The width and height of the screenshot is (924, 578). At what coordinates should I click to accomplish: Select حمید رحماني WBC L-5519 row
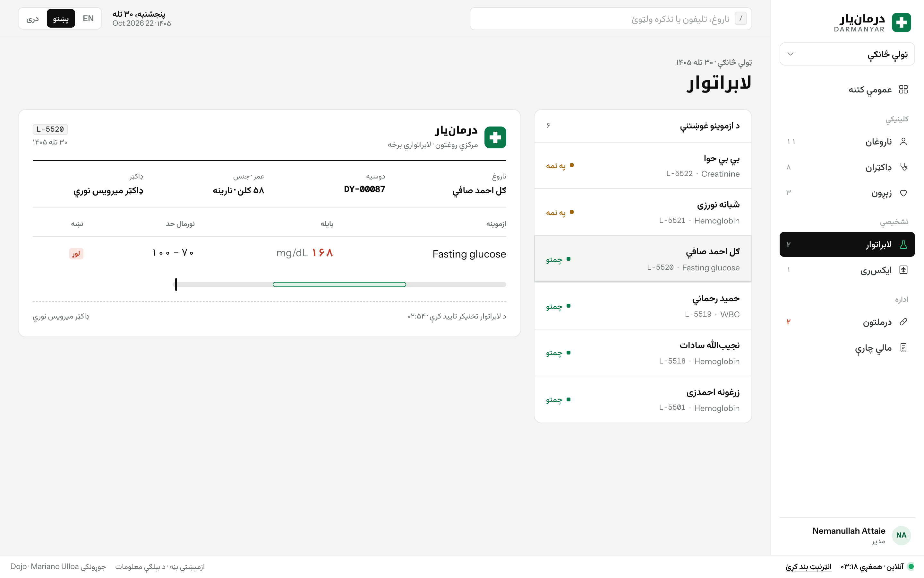point(643,306)
